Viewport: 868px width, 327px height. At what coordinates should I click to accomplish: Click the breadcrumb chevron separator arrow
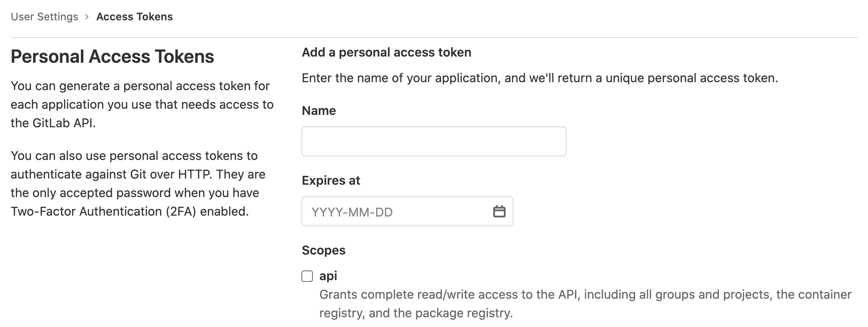coord(87,17)
